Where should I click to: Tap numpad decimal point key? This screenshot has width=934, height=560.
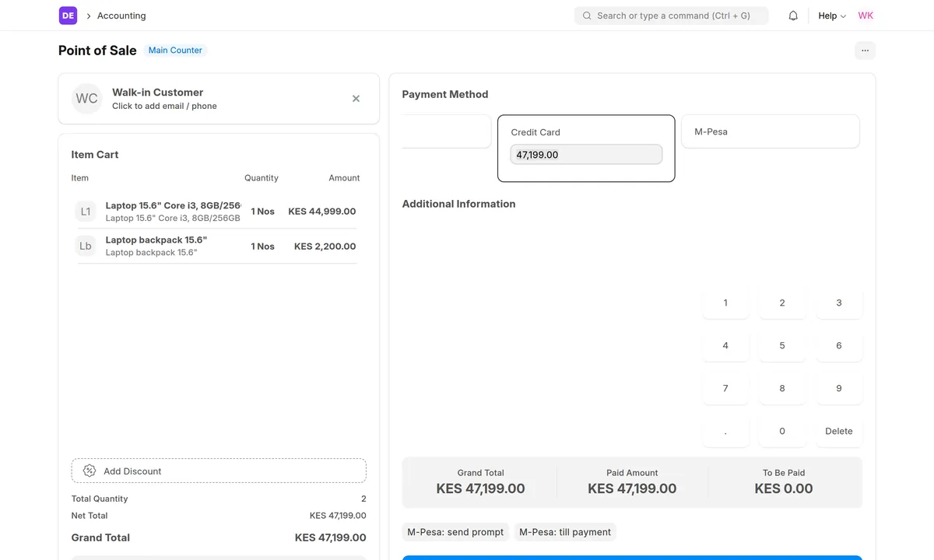(725, 432)
